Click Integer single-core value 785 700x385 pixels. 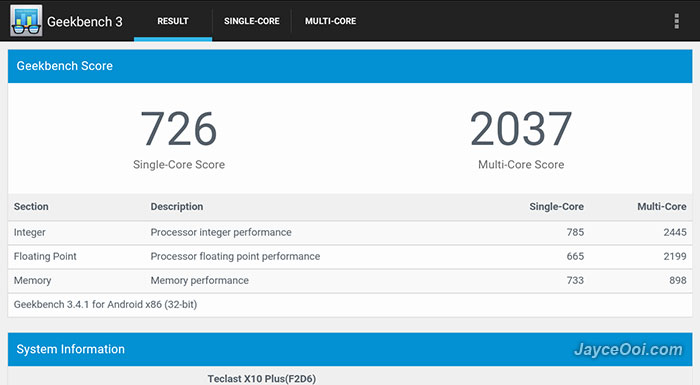pyautogui.click(x=575, y=232)
